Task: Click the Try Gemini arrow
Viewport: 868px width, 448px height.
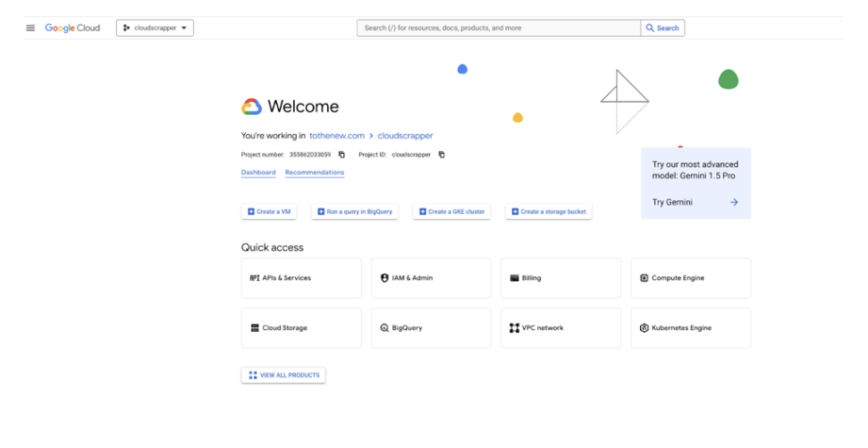Action: pyautogui.click(x=734, y=202)
